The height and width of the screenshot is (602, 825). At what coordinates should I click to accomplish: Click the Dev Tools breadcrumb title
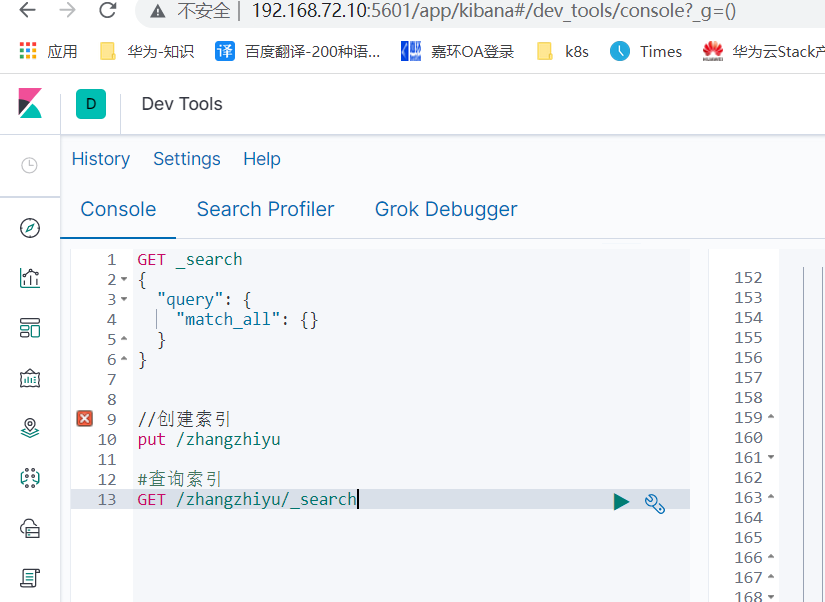[x=182, y=104]
